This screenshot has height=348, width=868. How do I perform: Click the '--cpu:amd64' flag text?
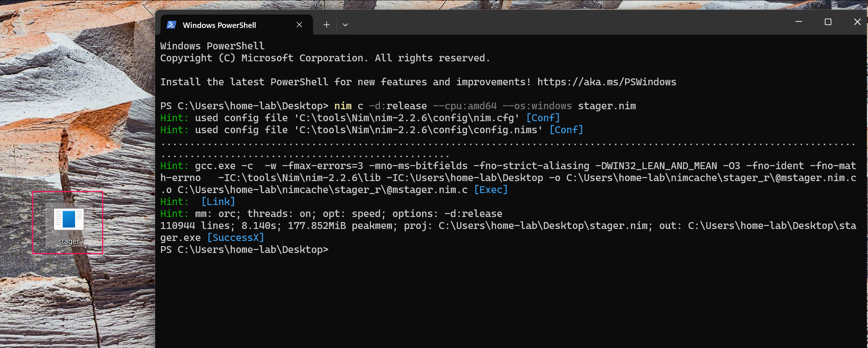tap(465, 106)
